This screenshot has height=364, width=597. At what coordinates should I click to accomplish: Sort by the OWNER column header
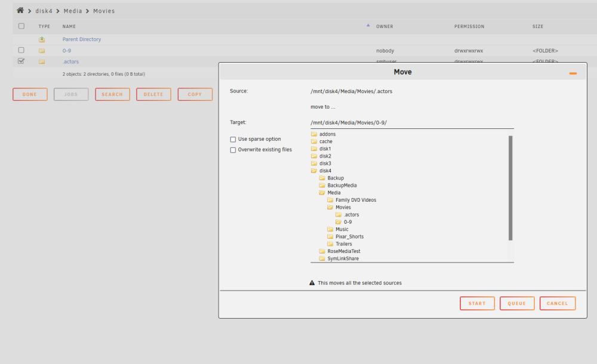tap(384, 26)
